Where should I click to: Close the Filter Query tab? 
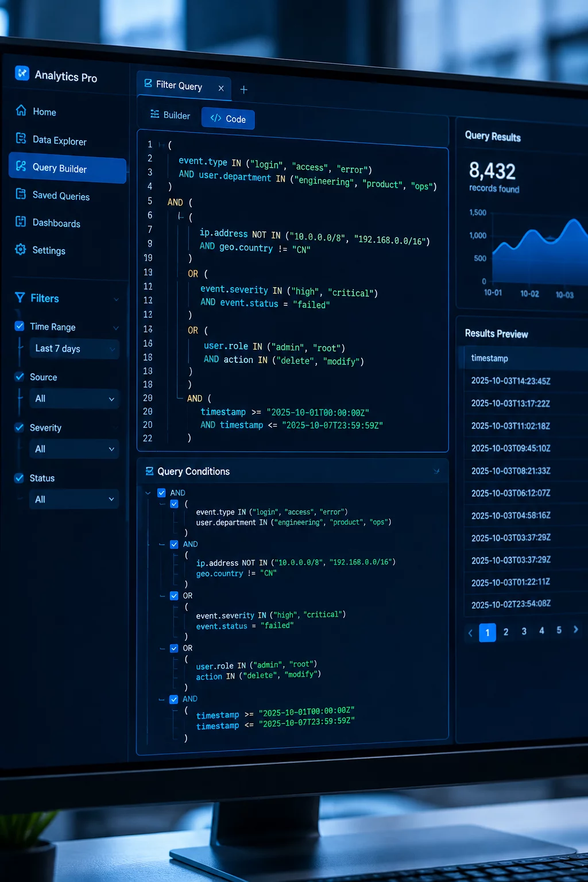coord(221,88)
